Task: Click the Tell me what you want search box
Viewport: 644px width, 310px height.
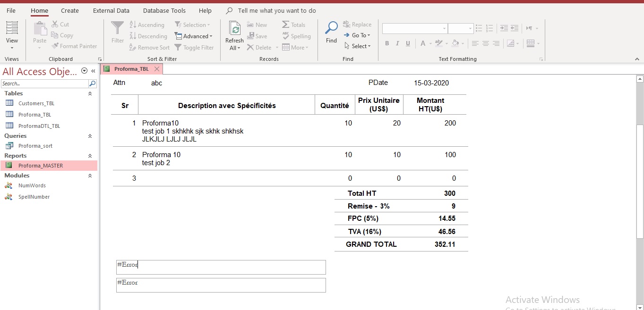Action: (x=277, y=10)
